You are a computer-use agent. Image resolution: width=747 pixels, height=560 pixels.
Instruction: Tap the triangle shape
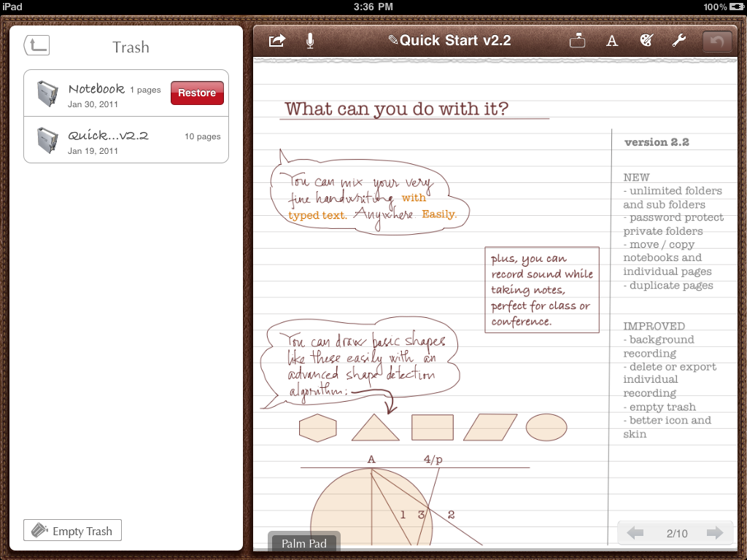pyautogui.click(x=376, y=427)
